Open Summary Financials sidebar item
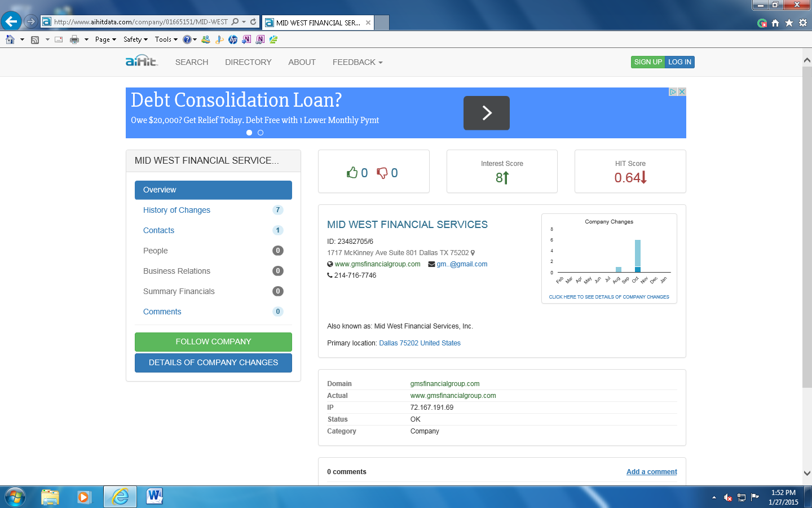This screenshot has width=812, height=508. tap(213, 291)
